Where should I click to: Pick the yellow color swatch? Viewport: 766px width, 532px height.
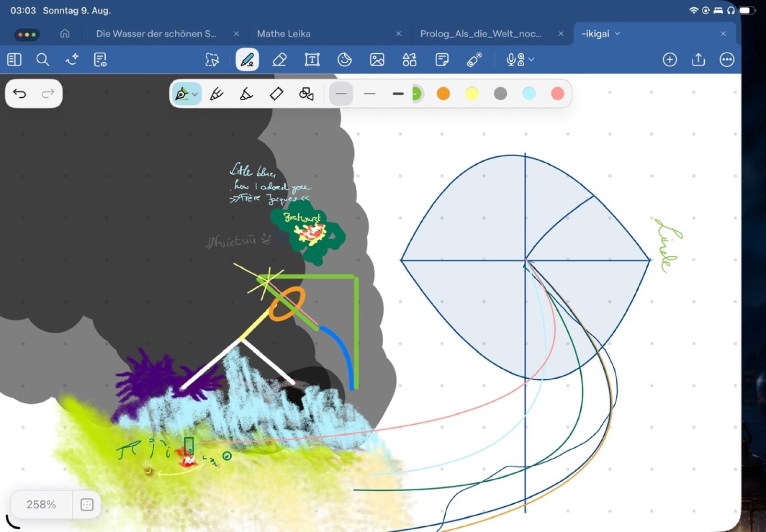(x=472, y=93)
